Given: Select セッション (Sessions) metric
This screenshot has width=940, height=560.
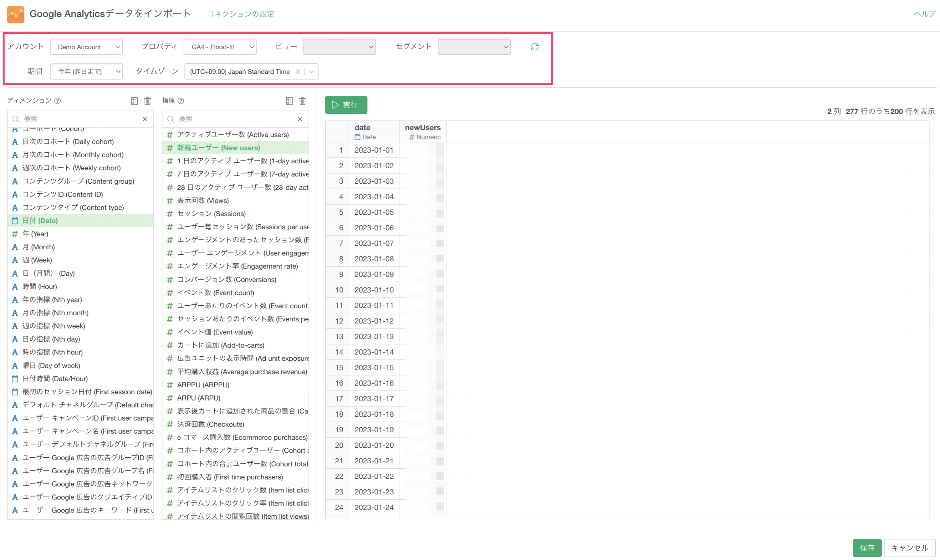Looking at the screenshot, I should 236,214.
